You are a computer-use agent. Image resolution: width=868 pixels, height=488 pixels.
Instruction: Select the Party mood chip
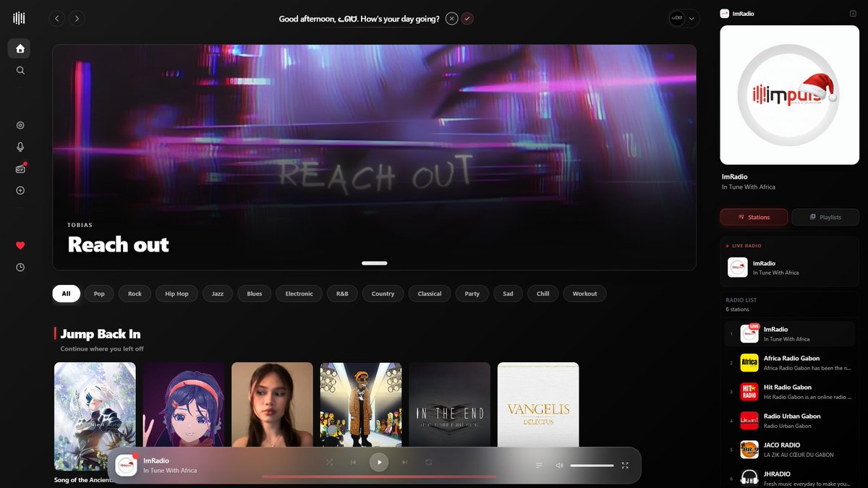[x=472, y=294]
